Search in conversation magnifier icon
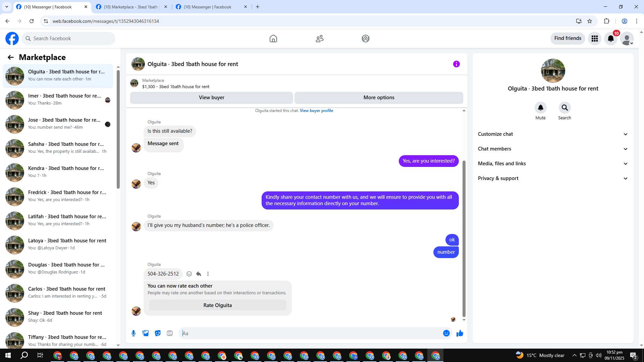 (565, 108)
